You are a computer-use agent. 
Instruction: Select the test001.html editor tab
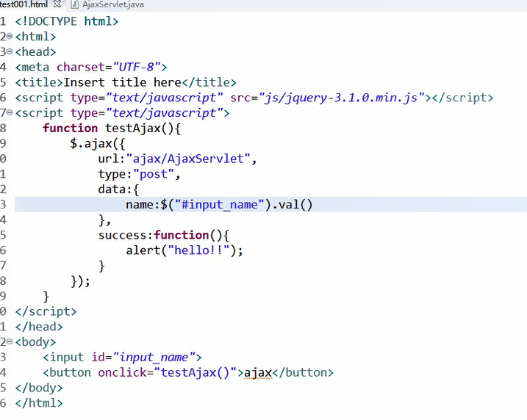24,4
